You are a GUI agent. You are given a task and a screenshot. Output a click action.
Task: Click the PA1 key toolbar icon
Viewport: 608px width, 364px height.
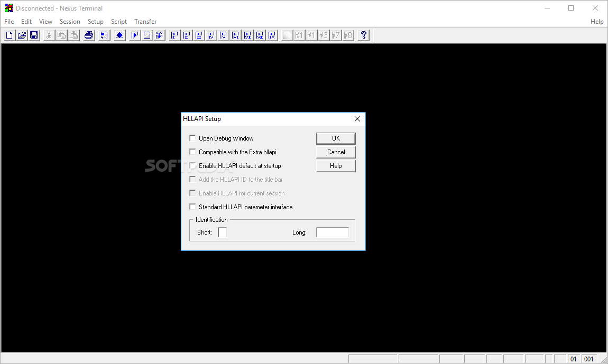coord(299,35)
